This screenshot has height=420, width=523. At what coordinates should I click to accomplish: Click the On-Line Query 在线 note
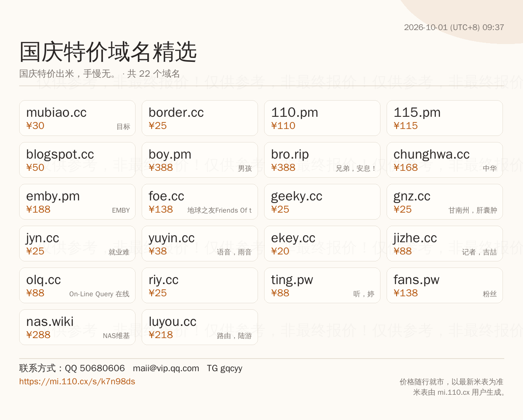tap(99, 294)
